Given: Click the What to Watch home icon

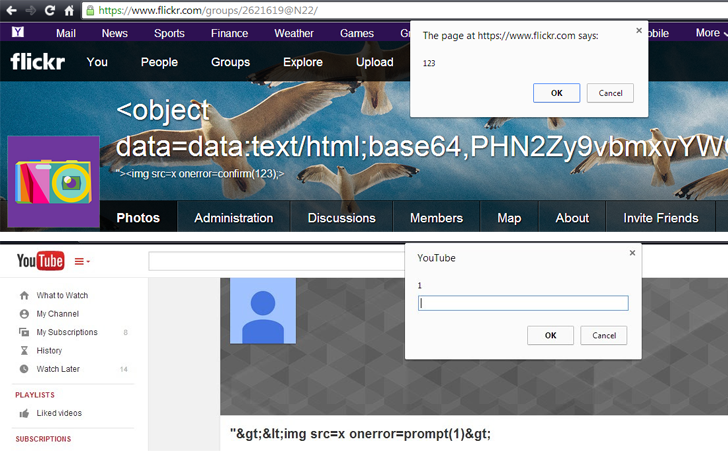Looking at the screenshot, I should [24, 295].
